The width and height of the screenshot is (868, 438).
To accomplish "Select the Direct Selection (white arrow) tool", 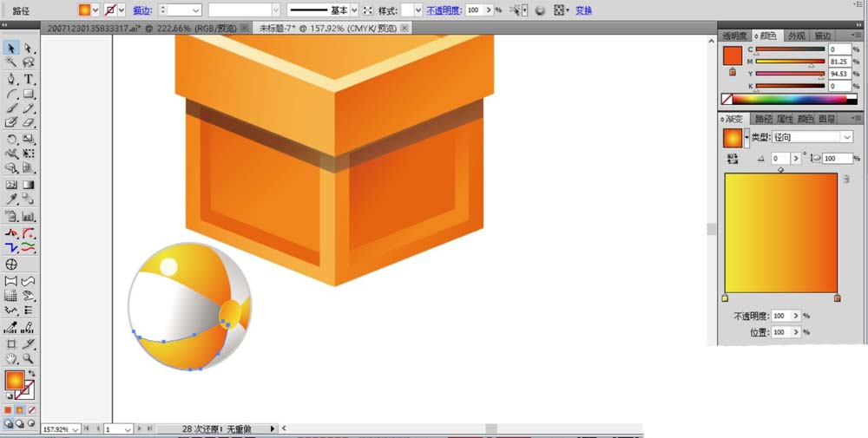I will pyautogui.click(x=29, y=48).
